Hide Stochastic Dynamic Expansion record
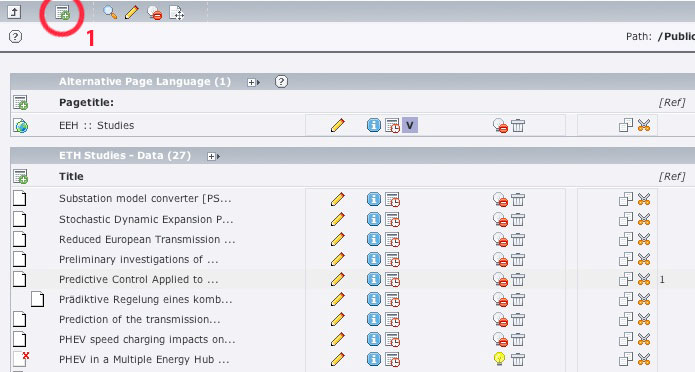 (x=500, y=220)
